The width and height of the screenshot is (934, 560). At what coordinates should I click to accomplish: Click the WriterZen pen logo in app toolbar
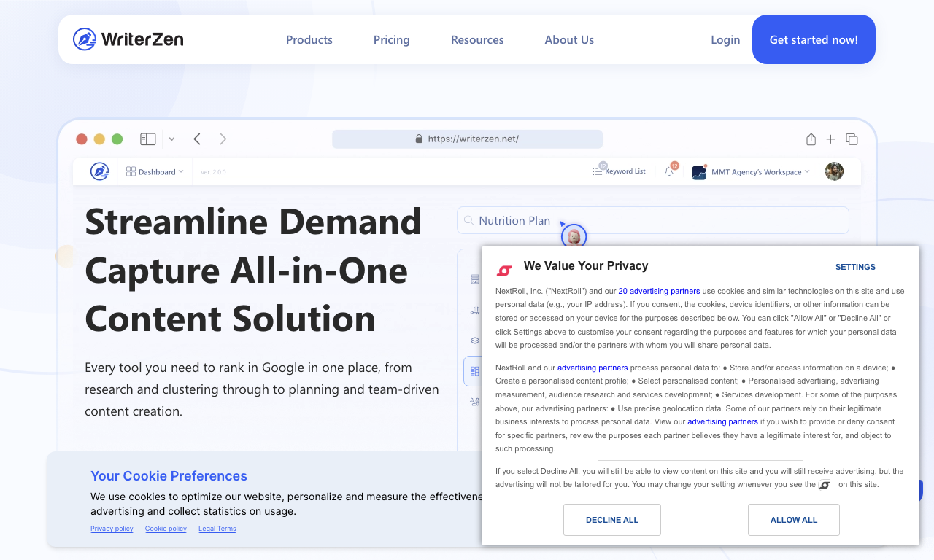pos(99,171)
